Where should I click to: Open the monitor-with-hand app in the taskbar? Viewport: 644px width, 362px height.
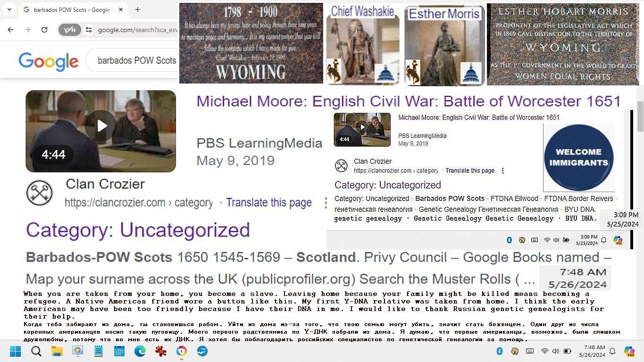78,351
